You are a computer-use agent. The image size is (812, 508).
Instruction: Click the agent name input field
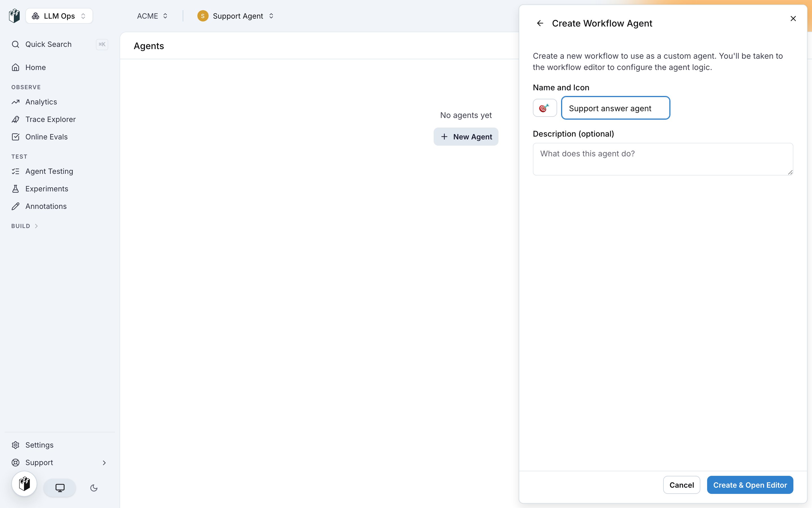pyautogui.click(x=615, y=108)
